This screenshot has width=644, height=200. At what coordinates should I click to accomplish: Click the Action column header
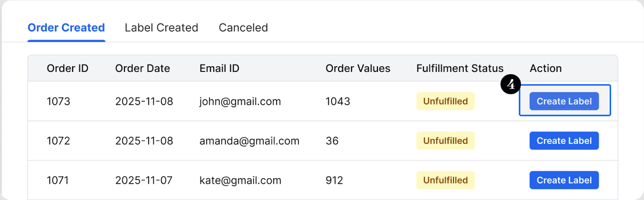pos(545,68)
